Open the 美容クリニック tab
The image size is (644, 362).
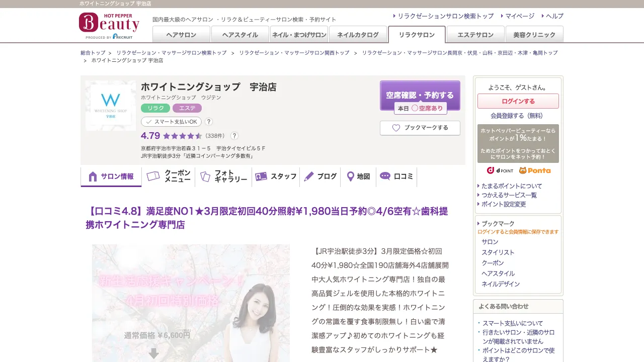click(x=534, y=34)
